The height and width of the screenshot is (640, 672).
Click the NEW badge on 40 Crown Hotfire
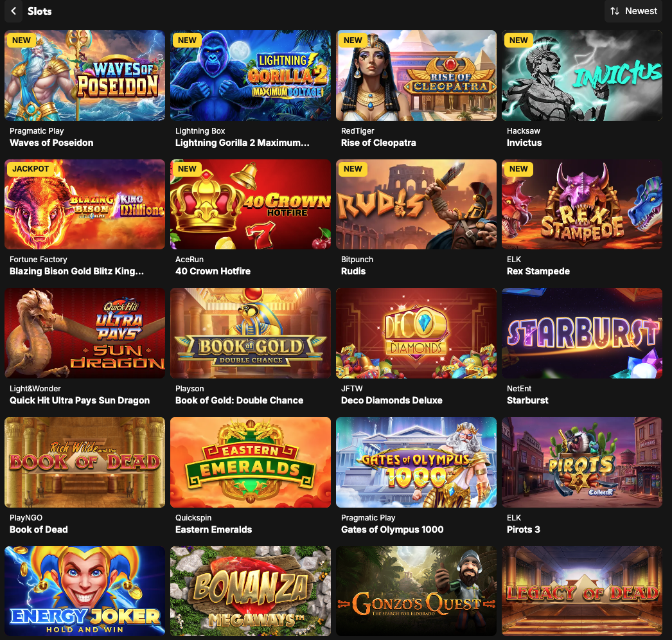[x=188, y=169]
